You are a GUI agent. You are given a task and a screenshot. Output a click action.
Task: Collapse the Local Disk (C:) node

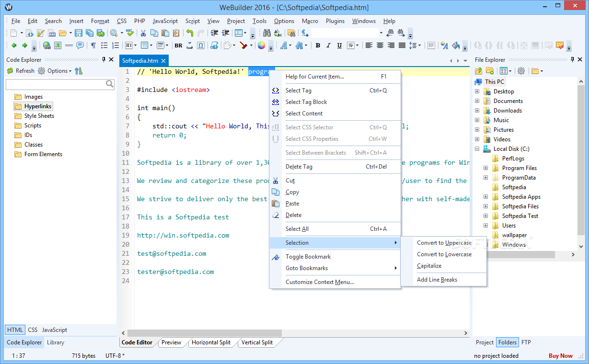click(477, 149)
